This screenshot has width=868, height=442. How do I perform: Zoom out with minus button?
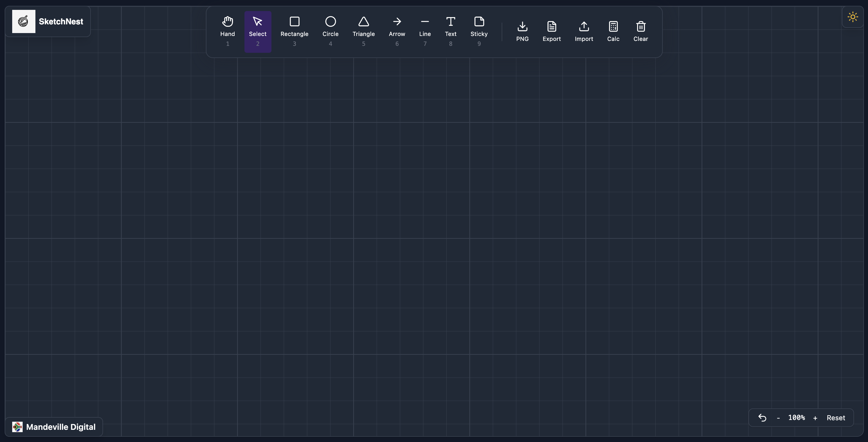778,418
